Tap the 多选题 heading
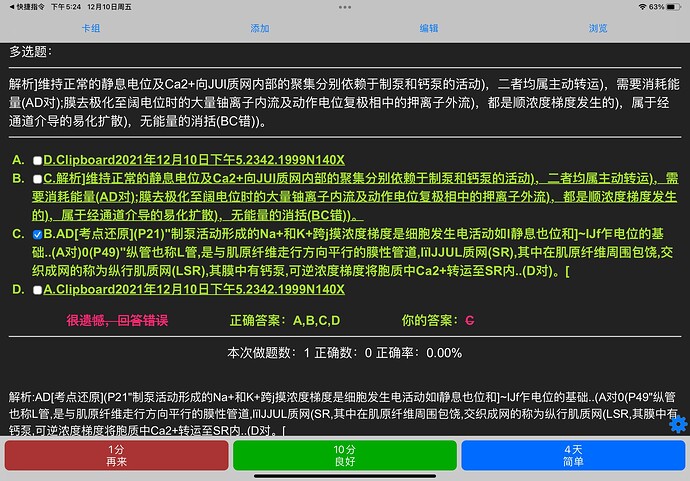 31,52
